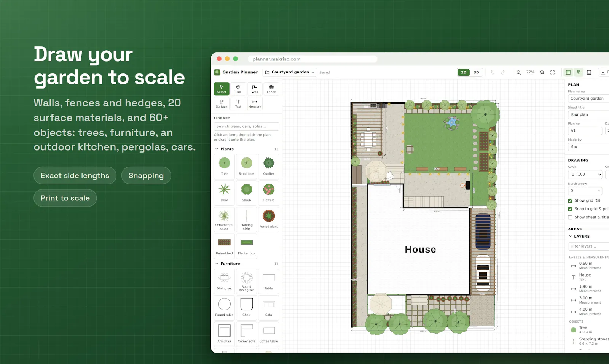Click the Plan no. A1 field

tap(585, 130)
